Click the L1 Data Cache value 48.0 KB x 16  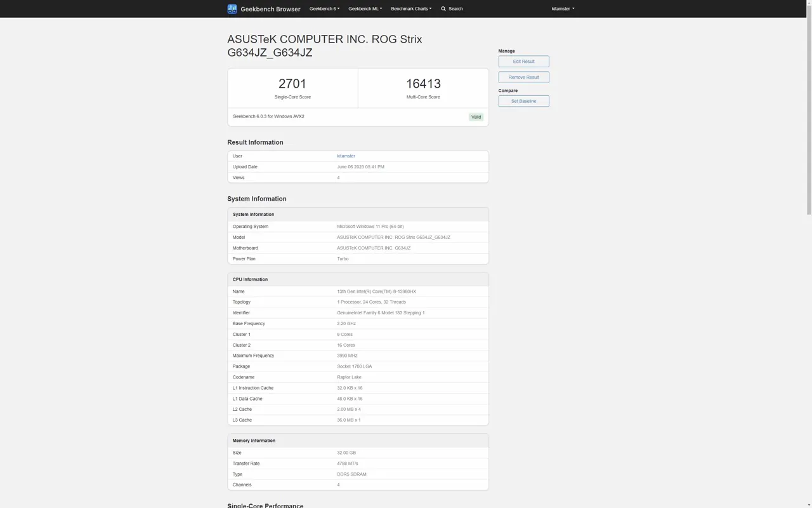(x=350, y=399)
